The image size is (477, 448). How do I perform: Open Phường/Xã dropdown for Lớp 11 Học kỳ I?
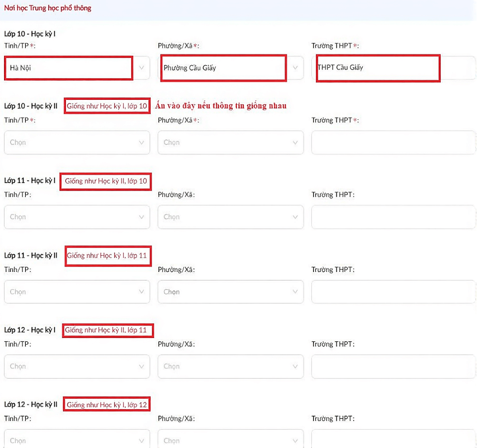[230, 217]
